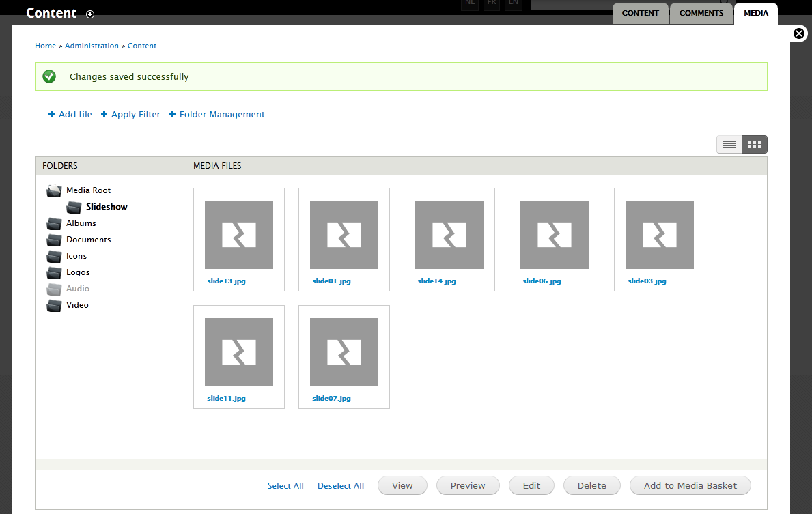This screenshot has height=514, width=812.
Task: Click Select All link
Action: tap(285, 485)
